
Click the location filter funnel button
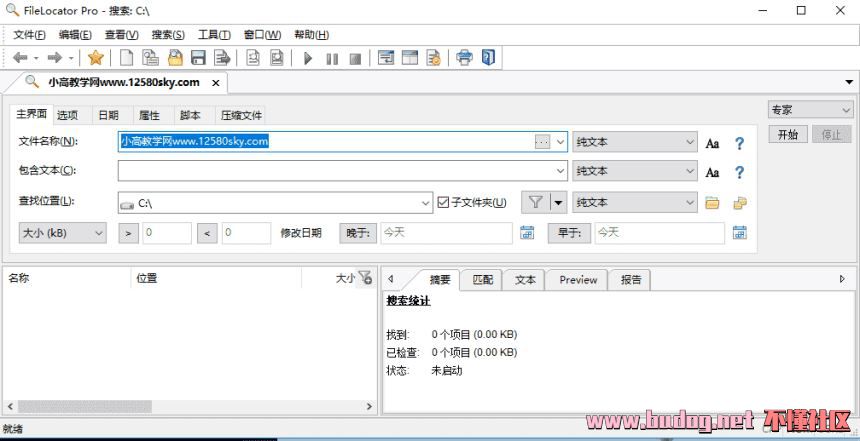point(535,202)
